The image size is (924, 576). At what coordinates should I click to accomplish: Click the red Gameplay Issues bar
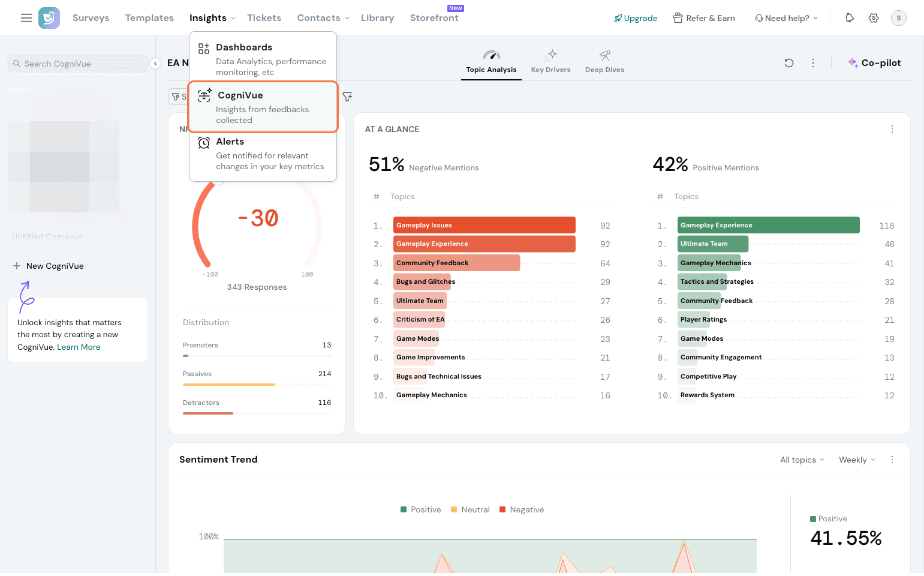[484, 225]
